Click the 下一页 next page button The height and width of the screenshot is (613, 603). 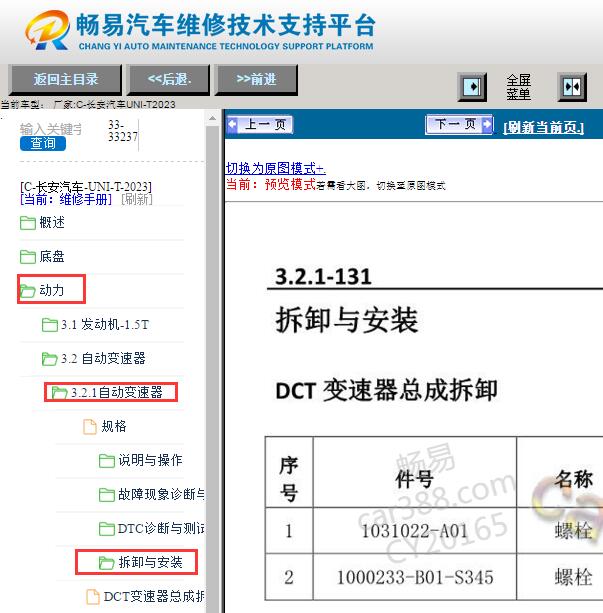(459, 125)
